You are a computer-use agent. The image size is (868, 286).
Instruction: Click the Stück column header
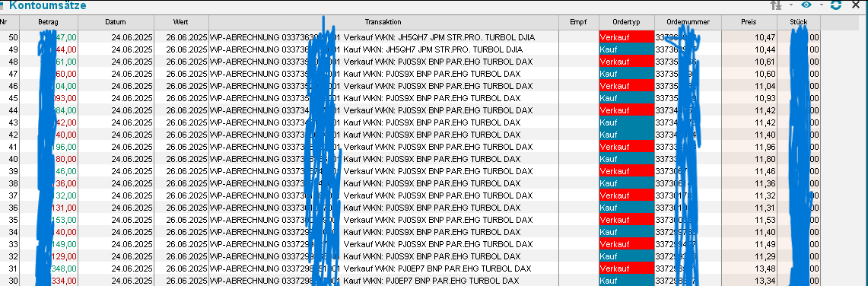(798, 22)
